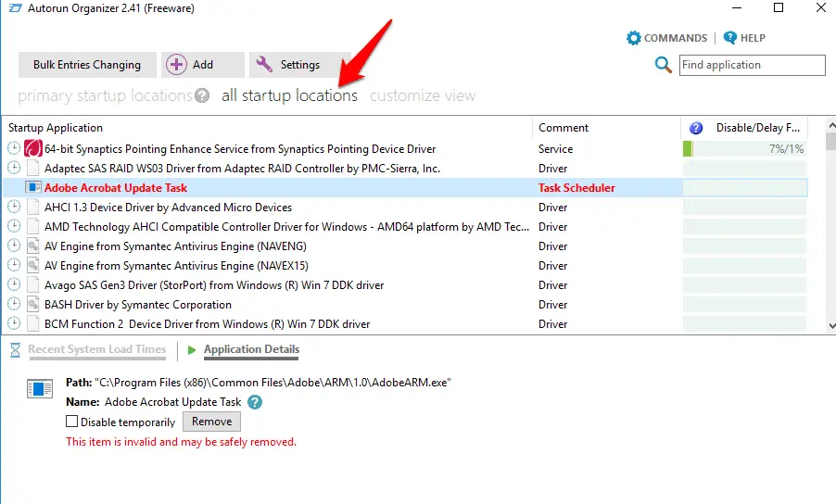836x504 pixels.
Task: Sort by Comment column header
Action: (x=606, y=128)
